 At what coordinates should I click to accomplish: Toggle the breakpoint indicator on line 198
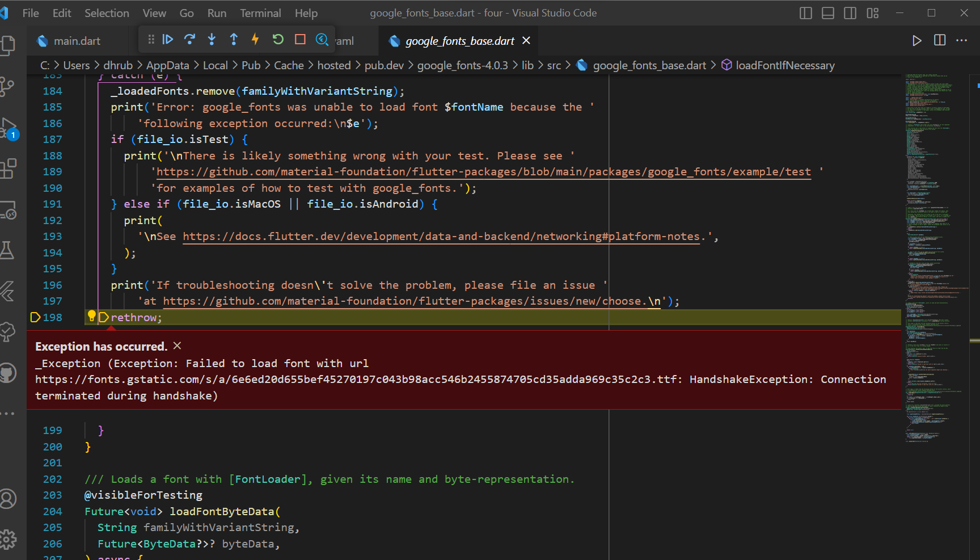(35, 317)
